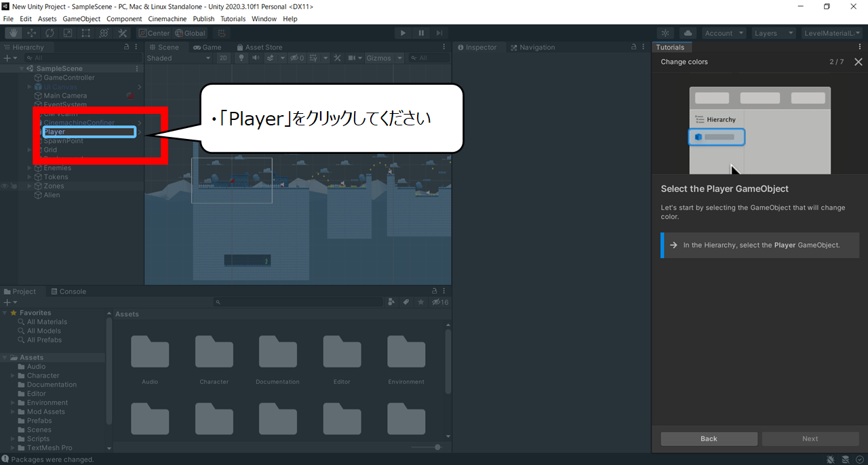Select the Scale tool
This screenshot has height=465, width=868.
[68, 33]
